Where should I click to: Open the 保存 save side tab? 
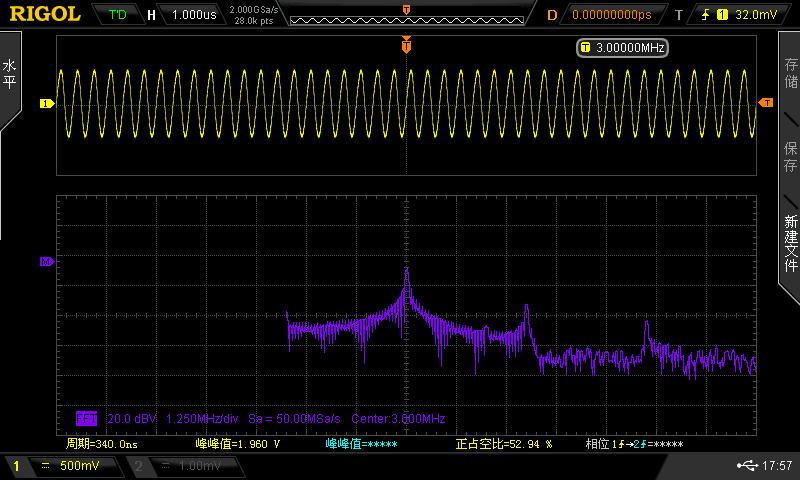[790, 157]
